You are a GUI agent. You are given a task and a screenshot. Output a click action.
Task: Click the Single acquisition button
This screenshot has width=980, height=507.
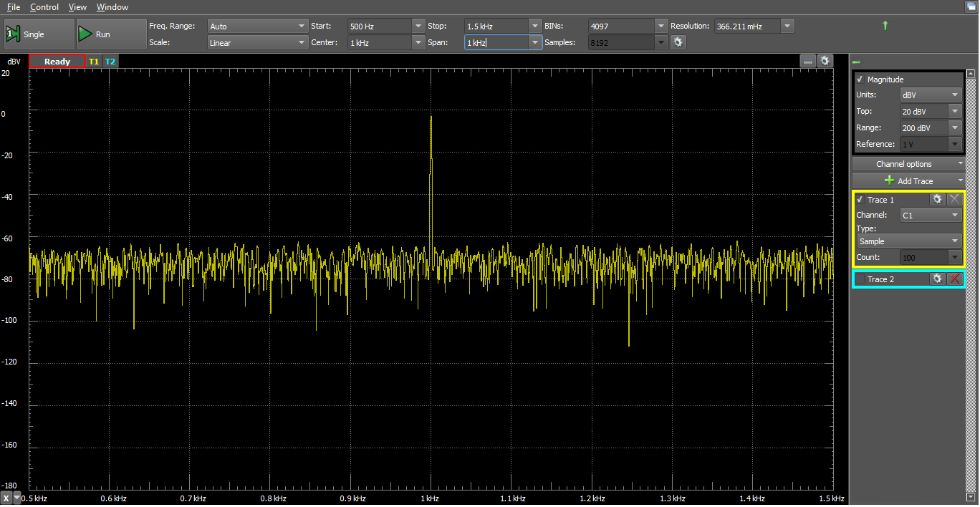coord(39,34)
